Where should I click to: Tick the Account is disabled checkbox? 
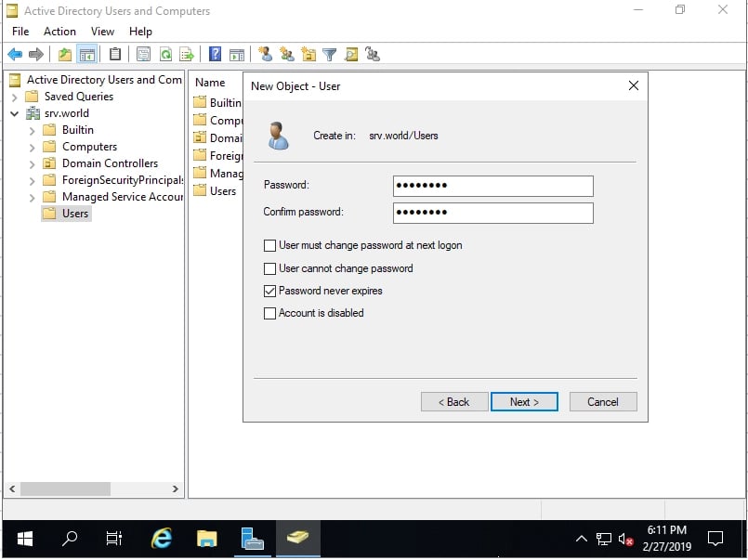[x=269, y=314]
